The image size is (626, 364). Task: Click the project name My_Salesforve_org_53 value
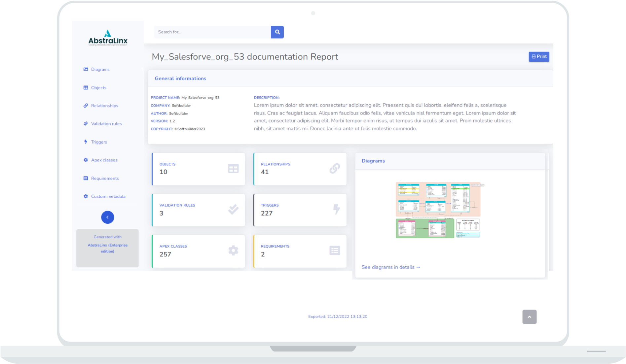tap(201, 98)
